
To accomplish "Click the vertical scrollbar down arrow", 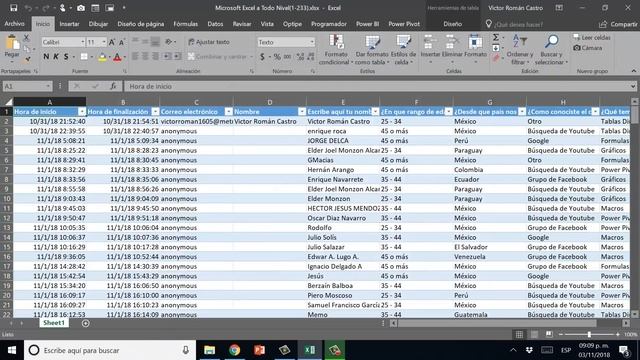I will (x=634, y=314).
